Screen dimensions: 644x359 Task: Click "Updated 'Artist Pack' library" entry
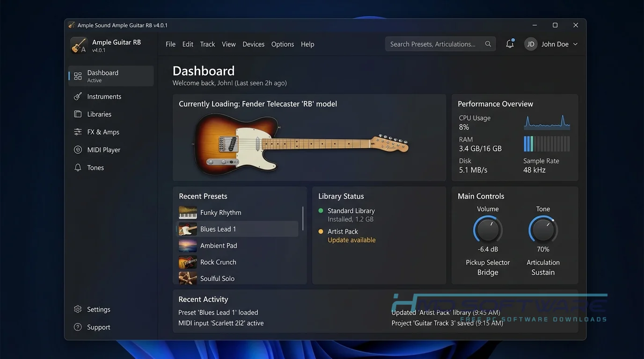pyautogui.click(x=446, y=312)
